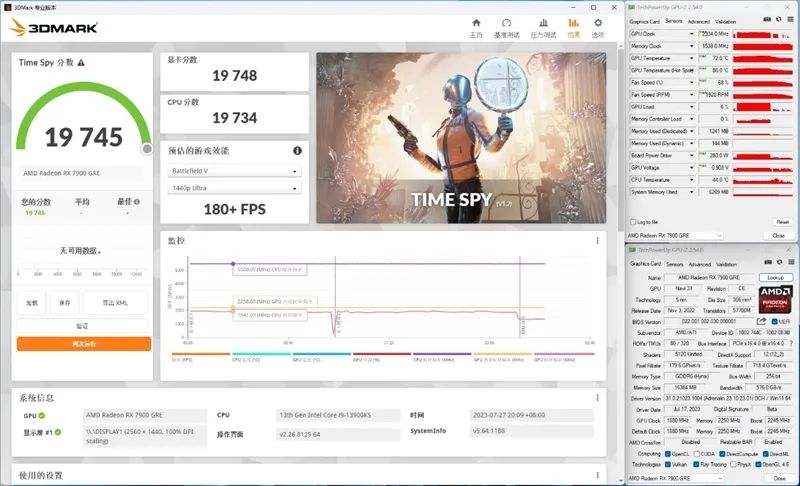Toggle the Vulkan checkbox
800x486 pixels.
(667, 465)
